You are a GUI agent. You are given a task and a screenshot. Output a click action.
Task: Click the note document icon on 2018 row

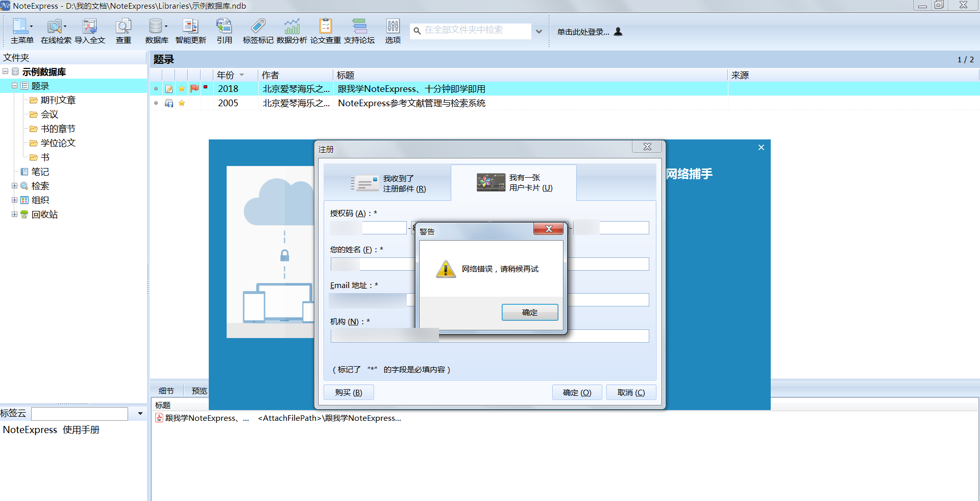point(169,89)
